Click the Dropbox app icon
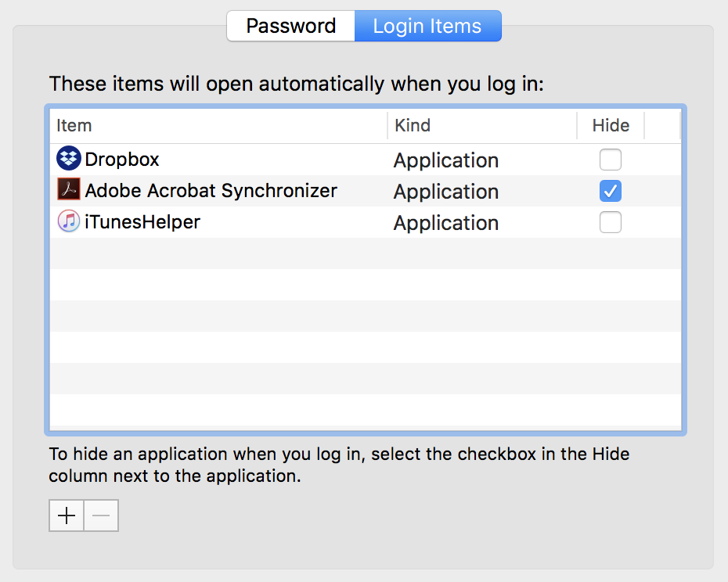Image resolution: width=728 pixels, height=582 pixels. tap(69, 160)
